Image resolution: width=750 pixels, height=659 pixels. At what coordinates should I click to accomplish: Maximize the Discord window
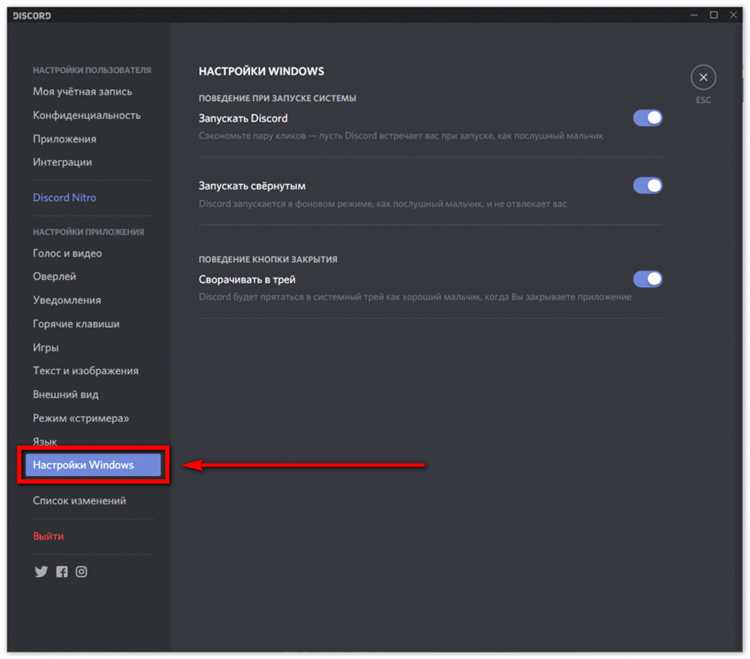tap(713, 15)
